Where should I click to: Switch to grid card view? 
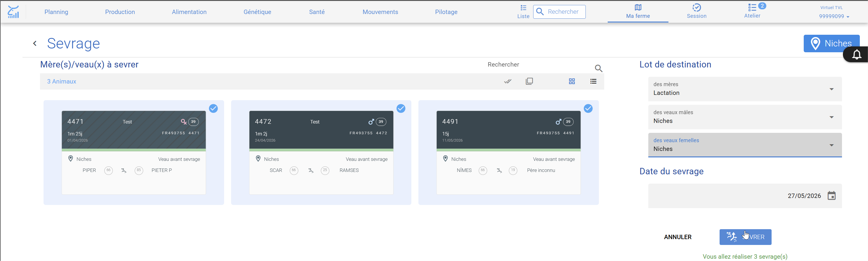572,81
